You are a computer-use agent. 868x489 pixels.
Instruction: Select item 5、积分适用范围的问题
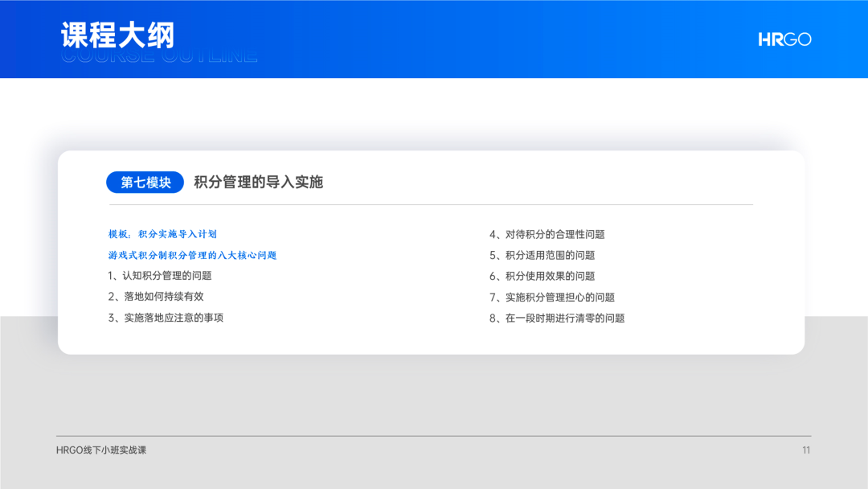pos(542,255)
